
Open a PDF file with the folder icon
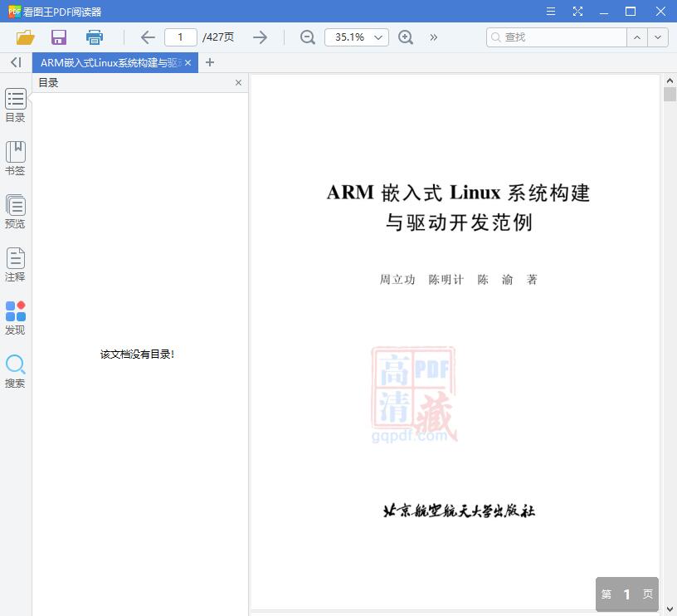[x=25, y=37]
